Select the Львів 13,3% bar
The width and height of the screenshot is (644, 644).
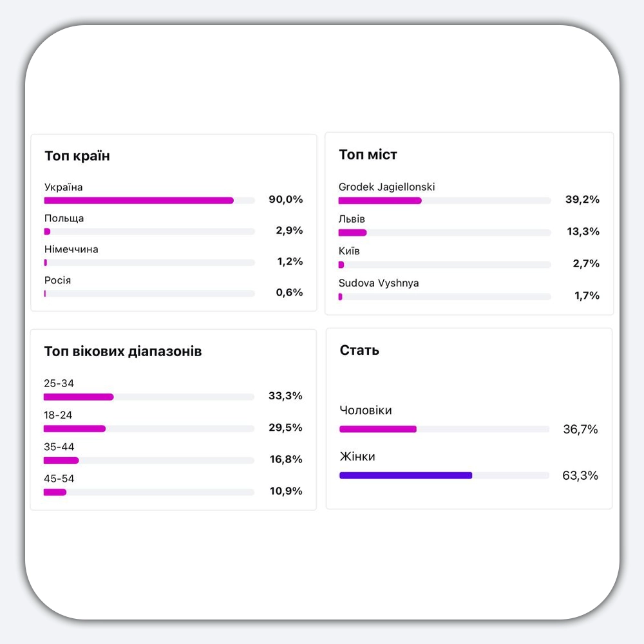pyautogui.click(x=444, y=232)
